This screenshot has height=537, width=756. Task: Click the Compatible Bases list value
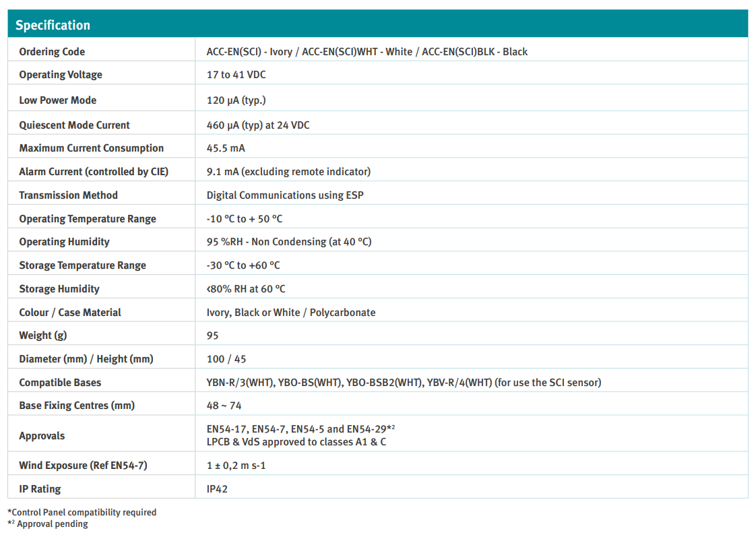[404, 383]
